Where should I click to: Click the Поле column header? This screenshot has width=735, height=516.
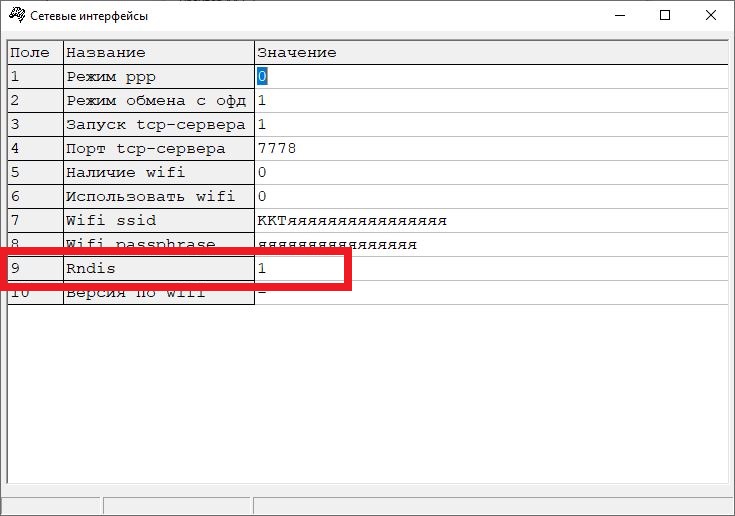[35, 52]
